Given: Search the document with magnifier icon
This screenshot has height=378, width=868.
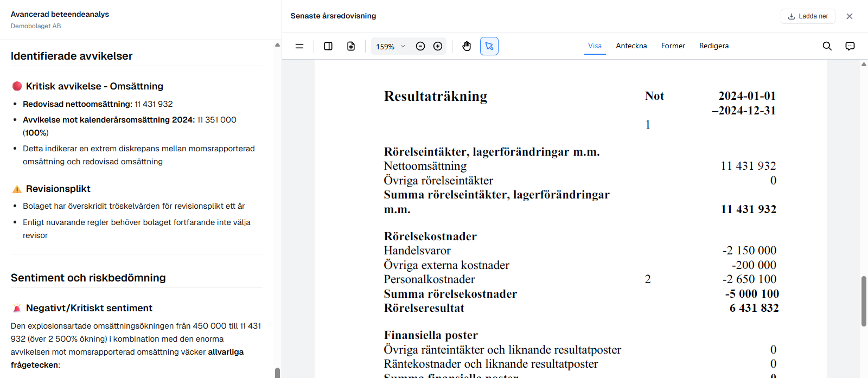Looking at the screenshot, I should tap(827, 46).
